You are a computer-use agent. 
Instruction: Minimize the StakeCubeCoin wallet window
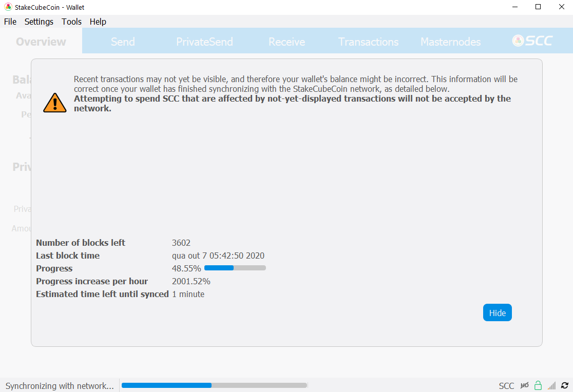(x=515, y=7)
